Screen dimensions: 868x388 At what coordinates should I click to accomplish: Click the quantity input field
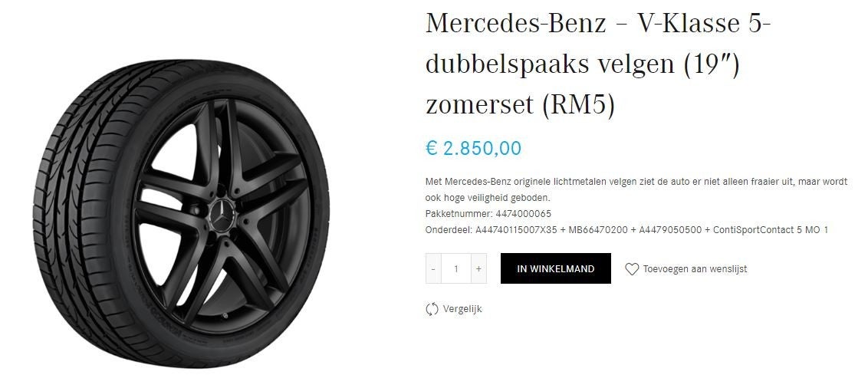(456, 268)
